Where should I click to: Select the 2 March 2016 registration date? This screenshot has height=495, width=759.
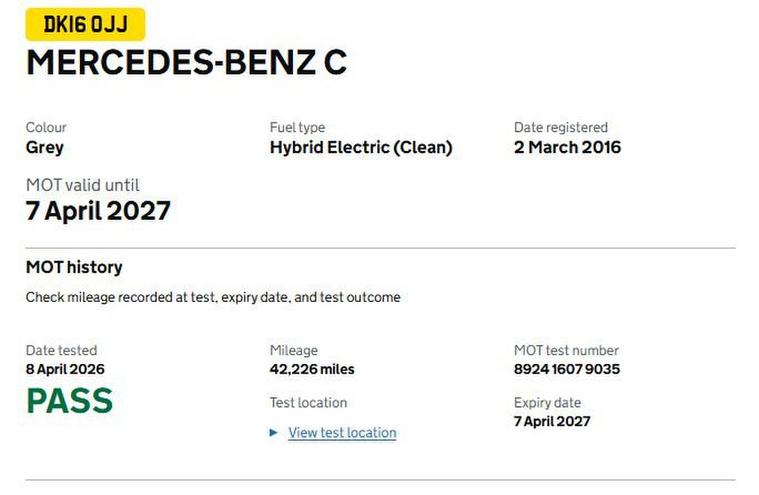tap(567, 147)
